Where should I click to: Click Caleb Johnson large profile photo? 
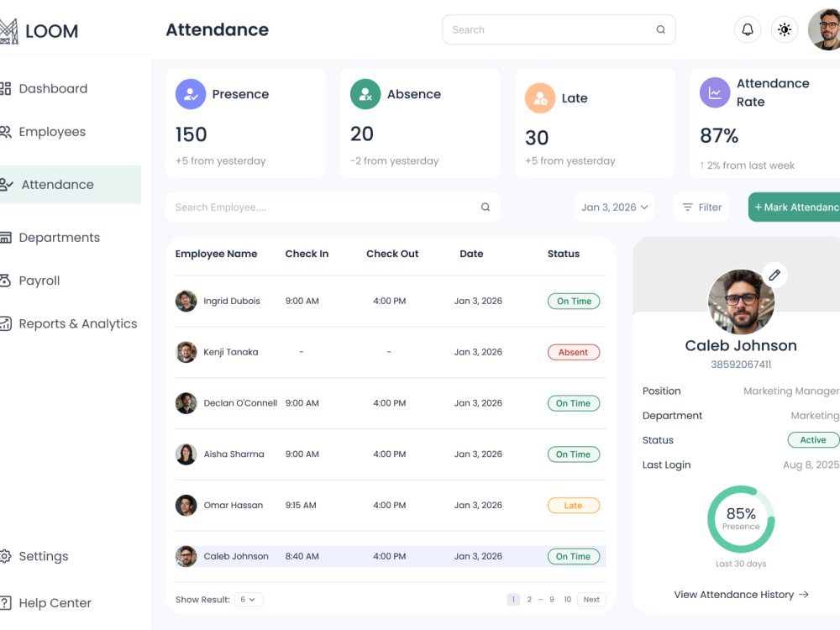741,302
